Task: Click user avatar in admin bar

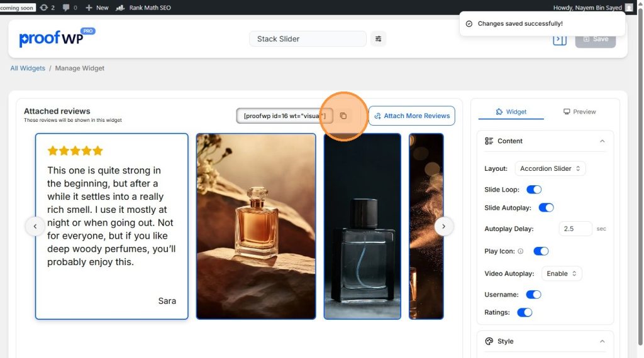Action: pos(629,8)
